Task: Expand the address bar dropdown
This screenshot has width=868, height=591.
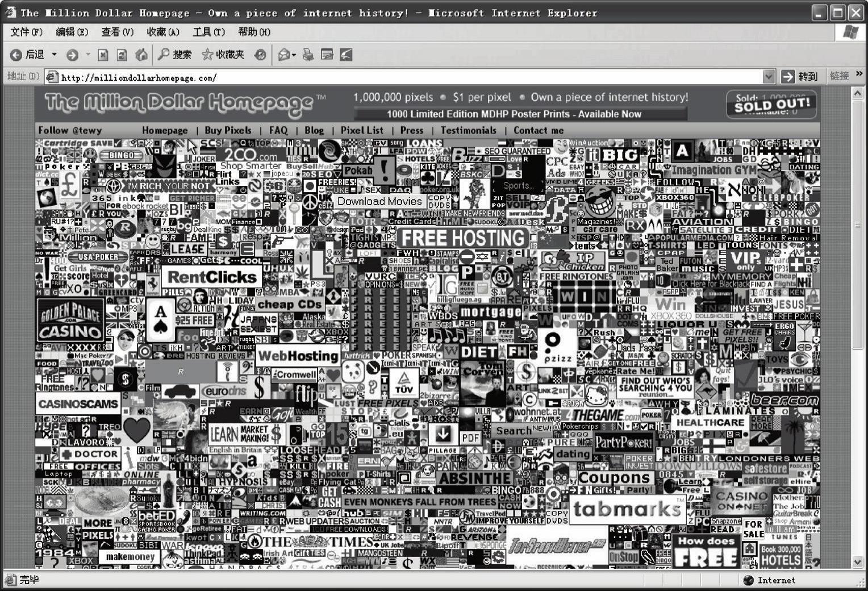Action: coord(768,77)
